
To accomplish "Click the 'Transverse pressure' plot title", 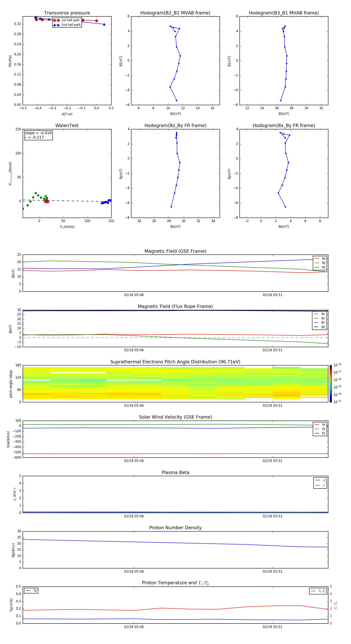I will point(67,13).
